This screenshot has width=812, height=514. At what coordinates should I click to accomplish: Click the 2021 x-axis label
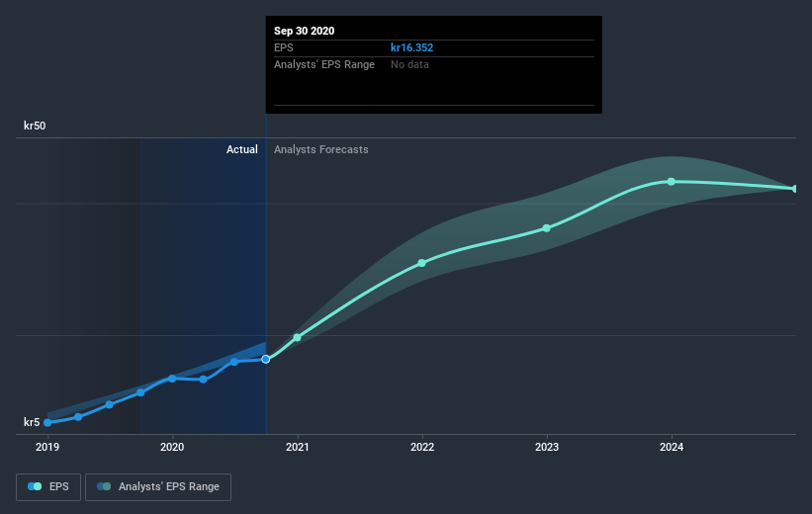298,447
